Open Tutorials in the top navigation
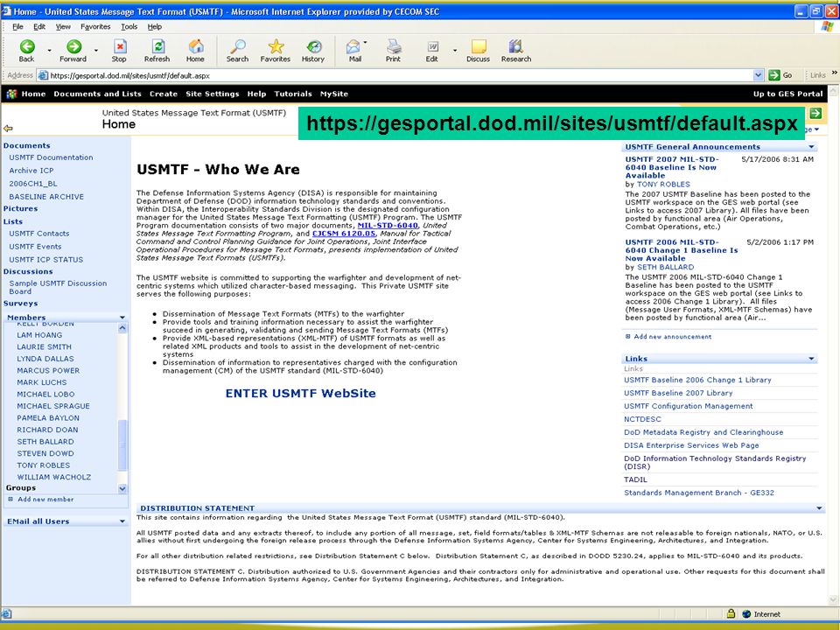The image size is (840, 630). [293, 94]
